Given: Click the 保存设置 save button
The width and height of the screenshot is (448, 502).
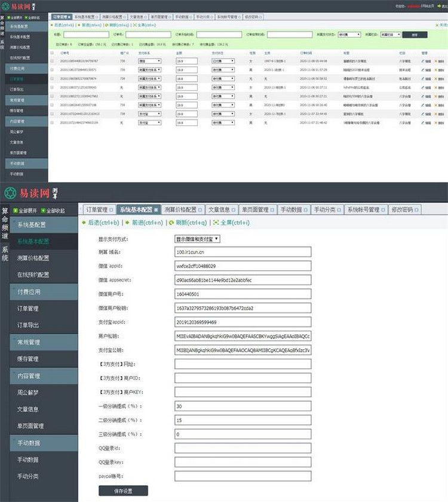Looking at the screenshot, I should point(124,491).
